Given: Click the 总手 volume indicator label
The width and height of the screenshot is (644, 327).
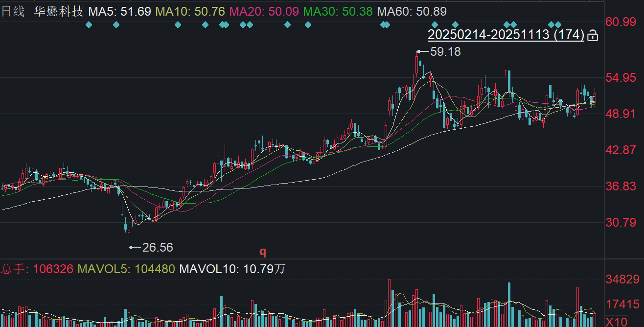Looking at the screenshot, I should click(37, 269).
